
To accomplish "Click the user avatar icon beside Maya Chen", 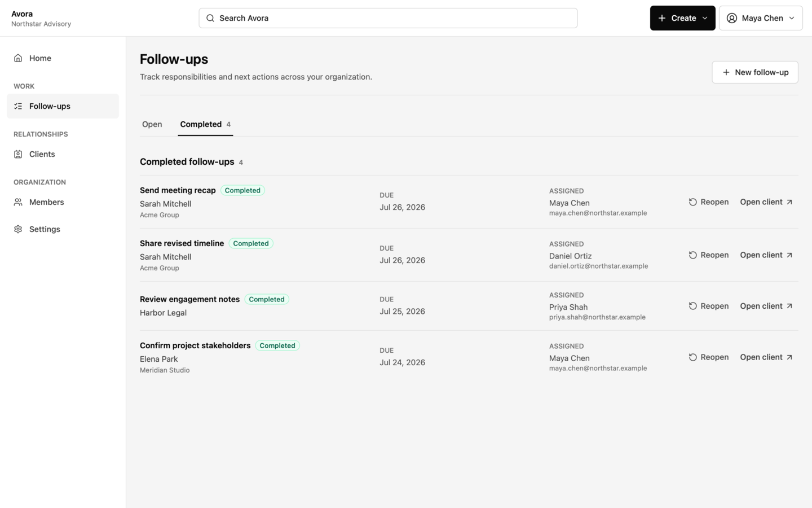I will tap(732, 18).
